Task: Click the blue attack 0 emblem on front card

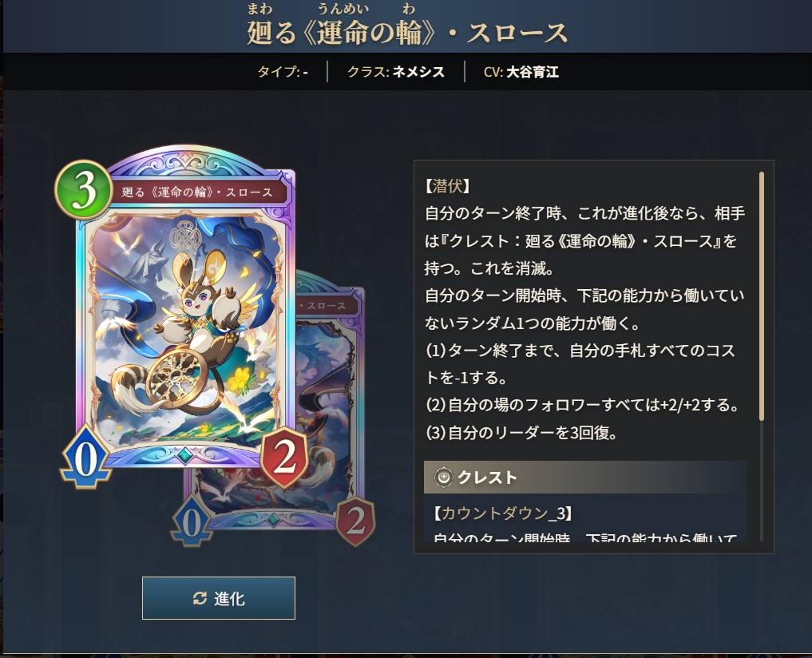Action: [86, 458]
